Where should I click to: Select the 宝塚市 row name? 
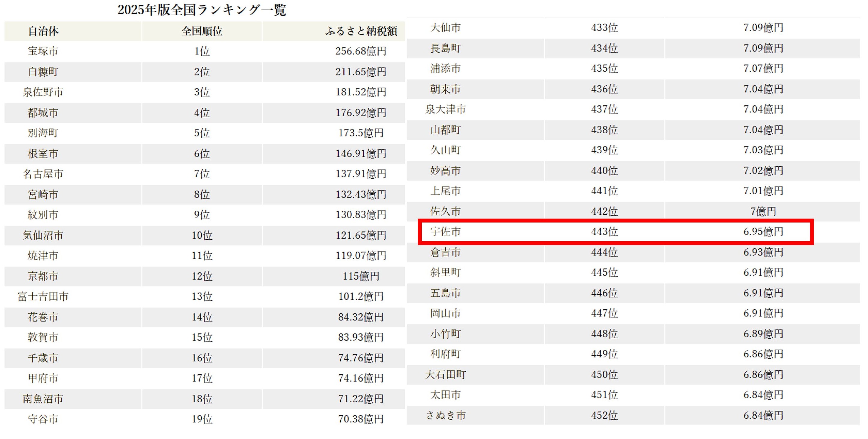pos(43,51)
